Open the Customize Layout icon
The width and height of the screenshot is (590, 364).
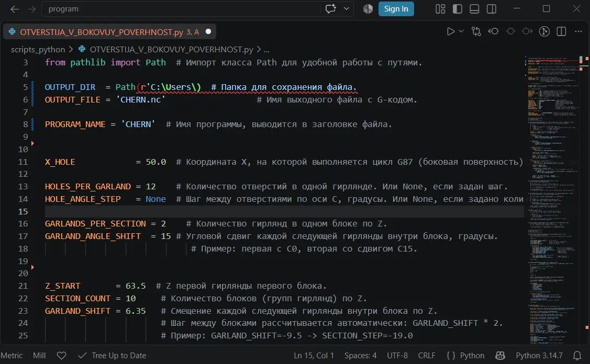440,9
